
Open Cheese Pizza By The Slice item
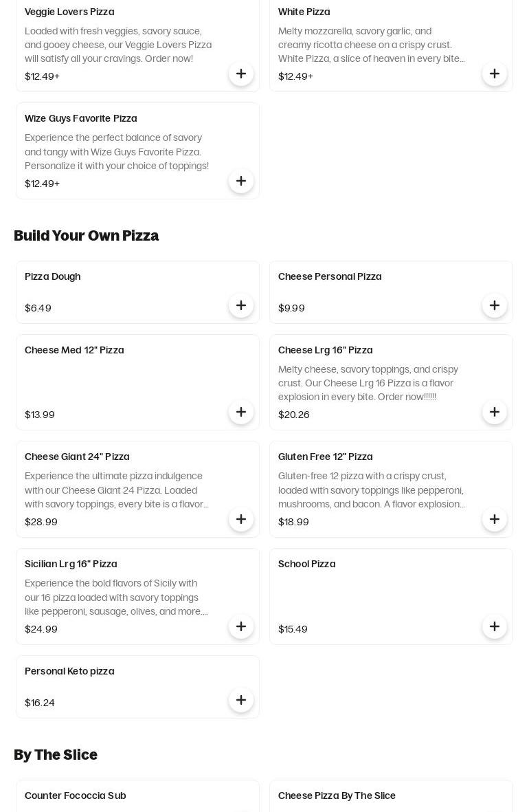click(337, 795)
